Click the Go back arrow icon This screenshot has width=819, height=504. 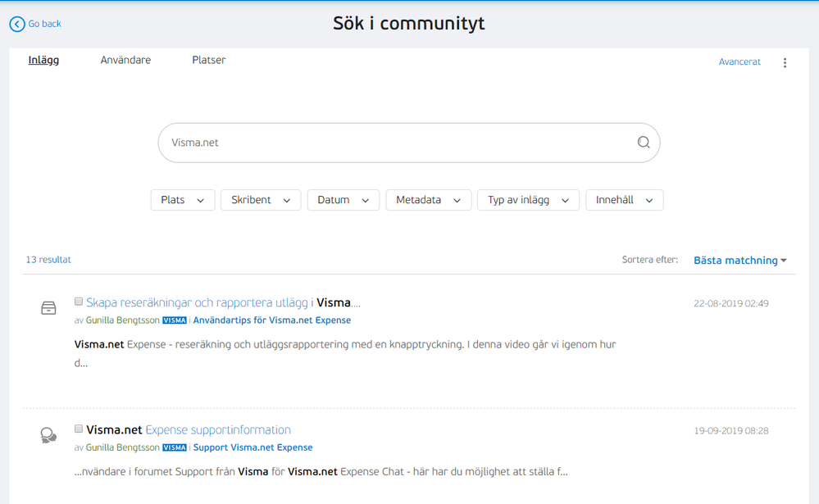(17, 24)
